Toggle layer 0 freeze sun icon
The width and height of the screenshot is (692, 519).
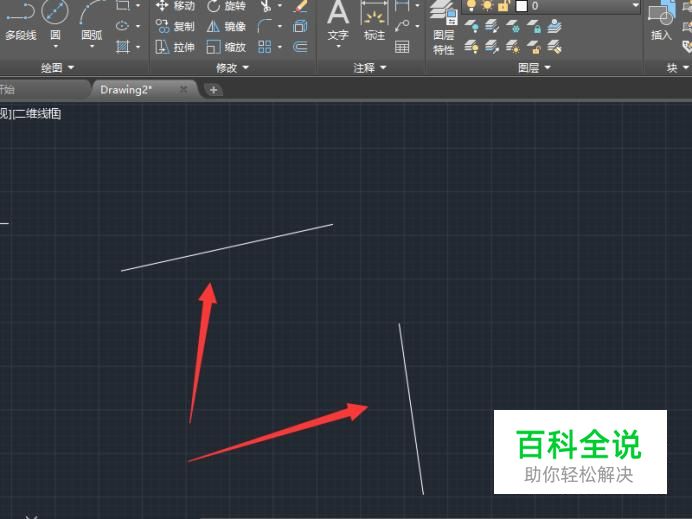(x=487, y=5)
